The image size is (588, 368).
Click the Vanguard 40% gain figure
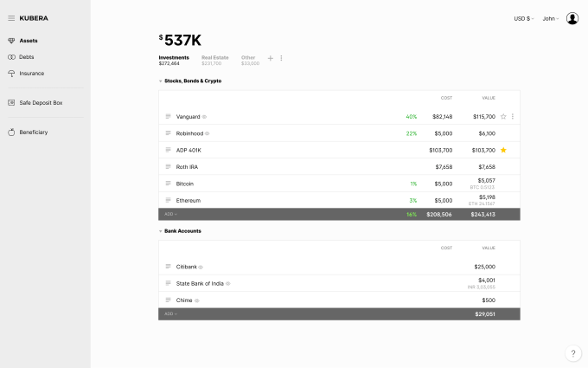coord(411,116)
